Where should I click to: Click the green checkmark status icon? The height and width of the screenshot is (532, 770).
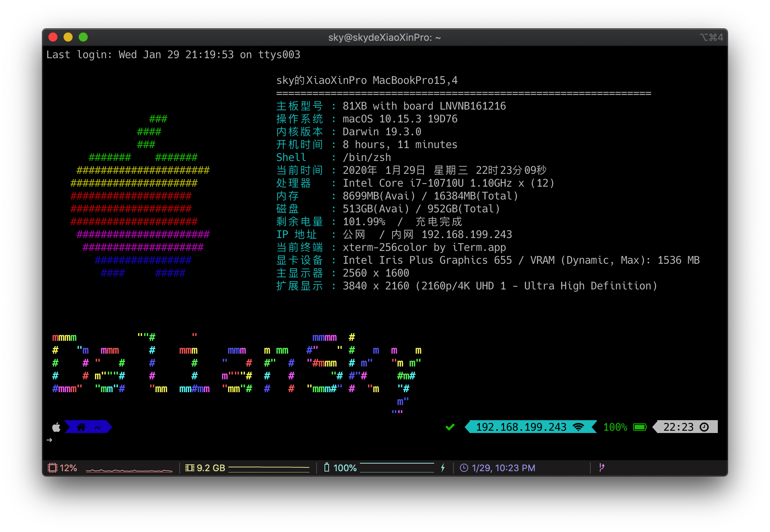click(450, 427)
